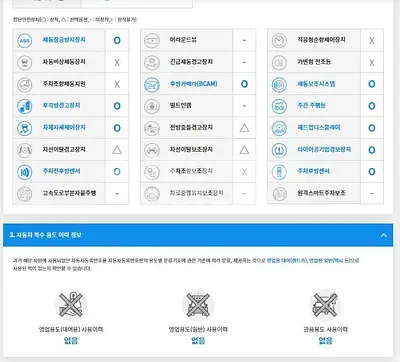This screenshot has width=400, height=362.
Task: Select the 적응형순항제어장치 cruise gauge icon
Action: tap(279, 40)
